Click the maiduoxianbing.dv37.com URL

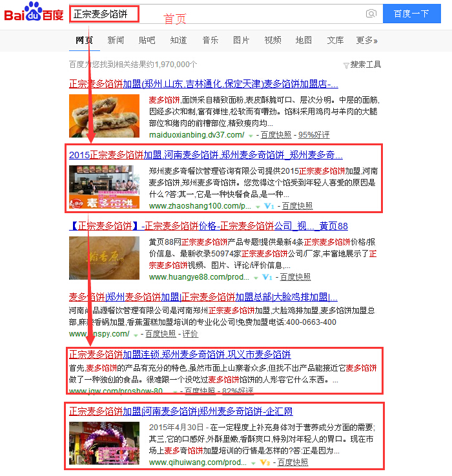(x=197, y=135)
